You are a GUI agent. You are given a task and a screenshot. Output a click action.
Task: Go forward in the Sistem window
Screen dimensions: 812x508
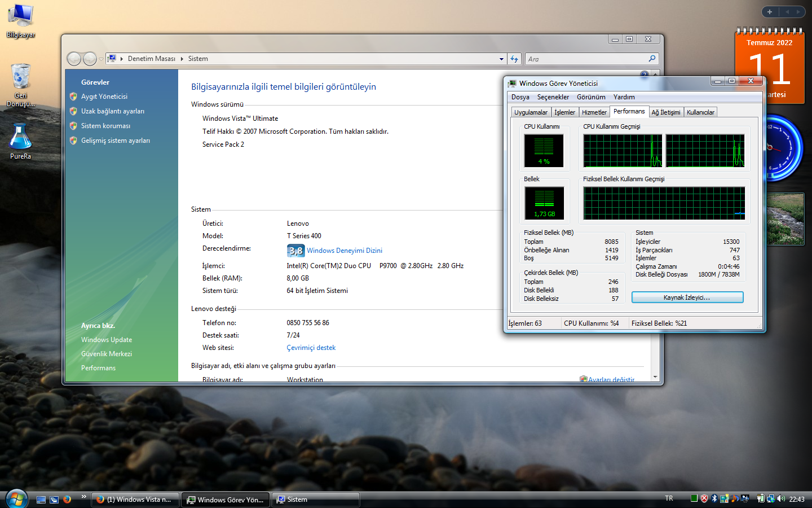pos(90,59)
